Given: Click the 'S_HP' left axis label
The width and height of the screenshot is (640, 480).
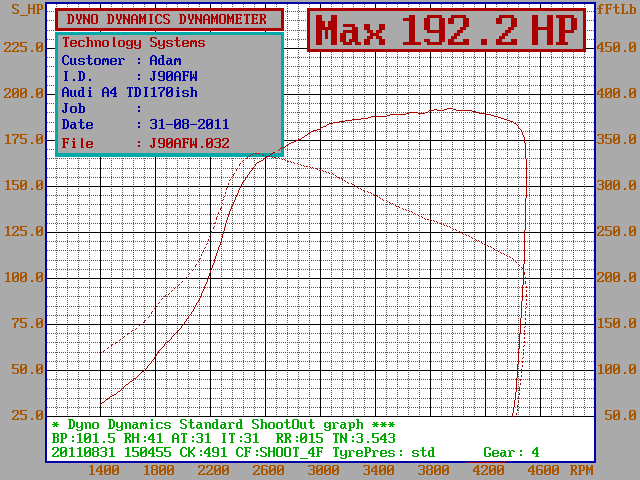Looking at the screenshot, I should tap(27, 9).
